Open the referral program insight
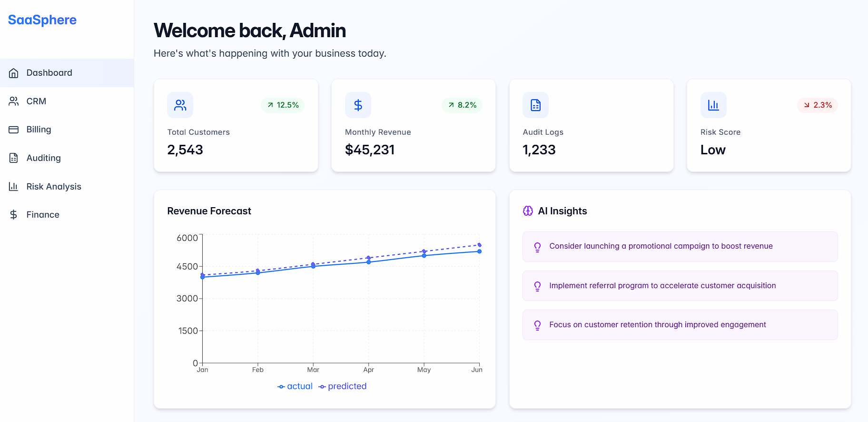The width and height of the screenshot is (868, 422). click(x=680, y=286)
